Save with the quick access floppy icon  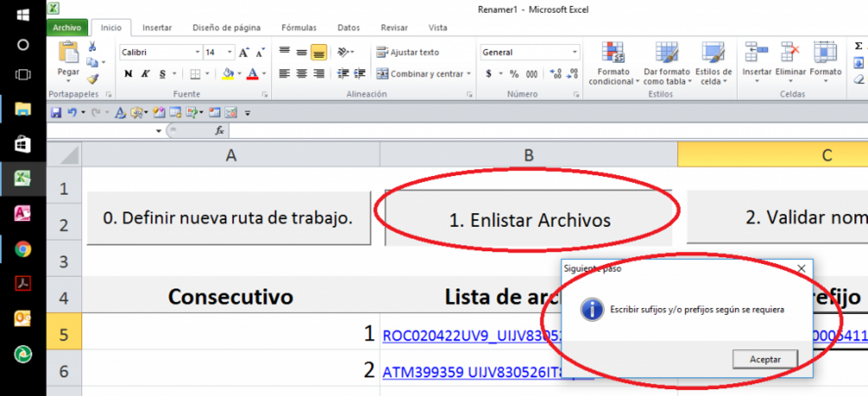[56, 113]
